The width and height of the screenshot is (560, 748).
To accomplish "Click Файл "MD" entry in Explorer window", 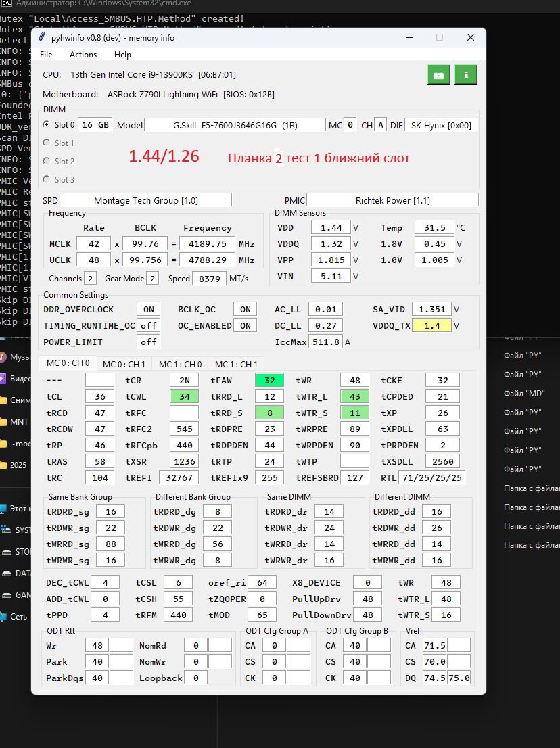I will click(523, 394).
